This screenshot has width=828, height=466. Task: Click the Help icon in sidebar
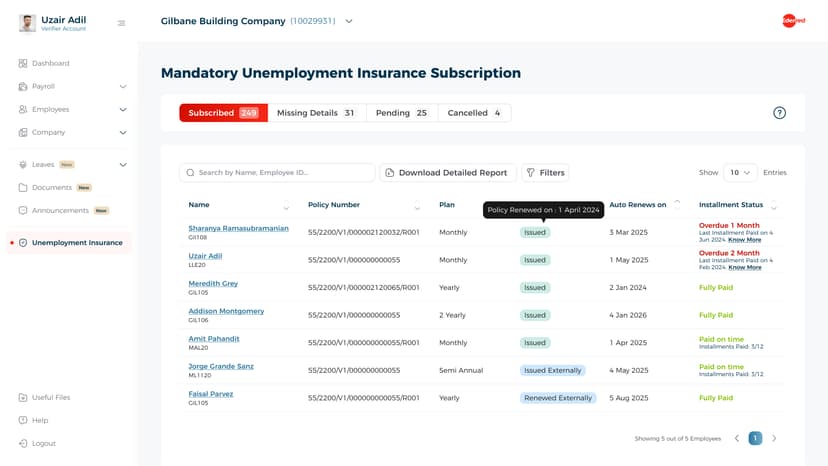pos(23,420)
